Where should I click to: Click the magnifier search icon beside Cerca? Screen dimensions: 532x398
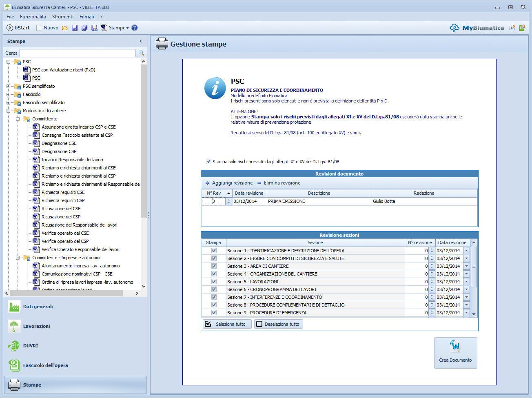[142, 53]
